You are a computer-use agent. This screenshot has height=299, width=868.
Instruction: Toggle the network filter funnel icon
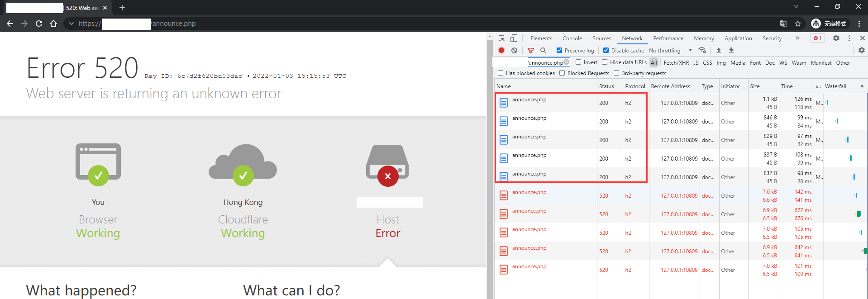pyautogui.click(x=531, y=51)
